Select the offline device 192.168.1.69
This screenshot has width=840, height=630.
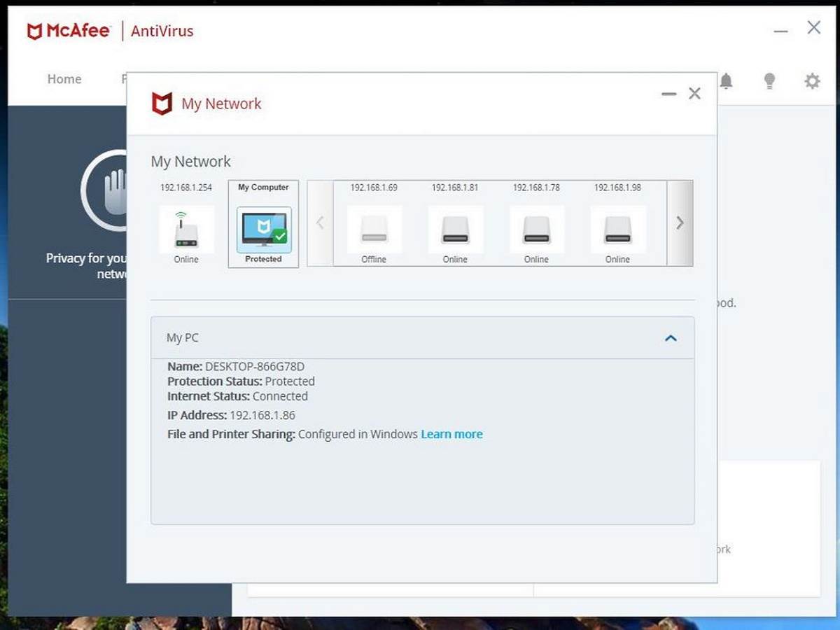point(374,224)
